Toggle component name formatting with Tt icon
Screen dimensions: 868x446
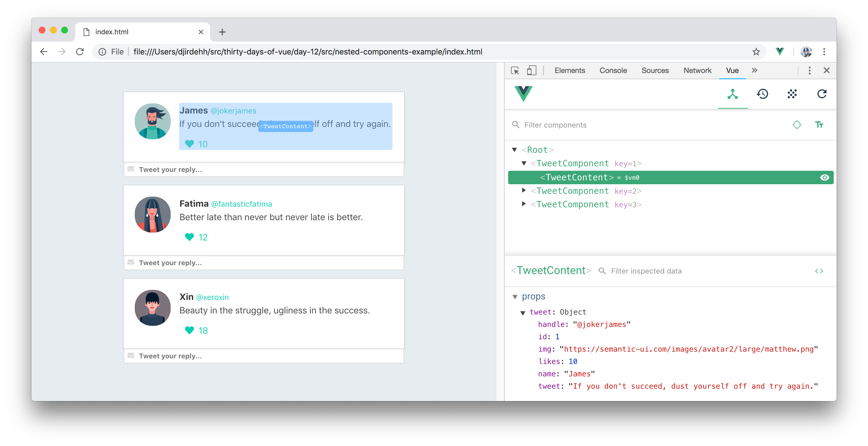819,125
